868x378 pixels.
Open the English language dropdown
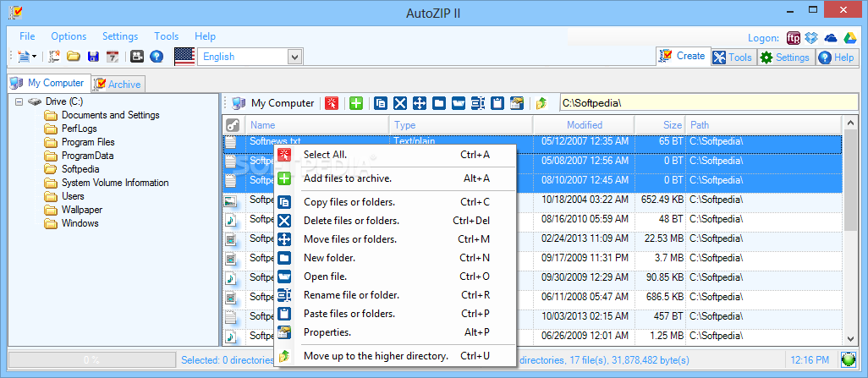point(295,57)
